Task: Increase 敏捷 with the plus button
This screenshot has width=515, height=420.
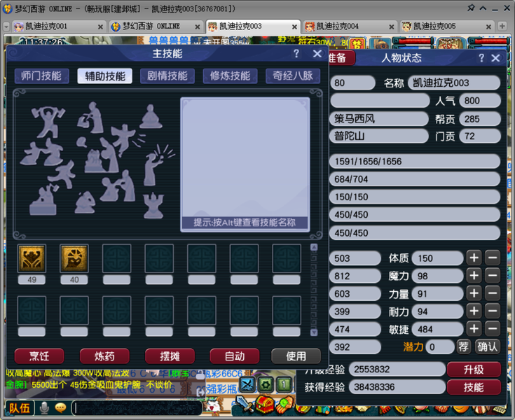Action: tap(474, 329)
